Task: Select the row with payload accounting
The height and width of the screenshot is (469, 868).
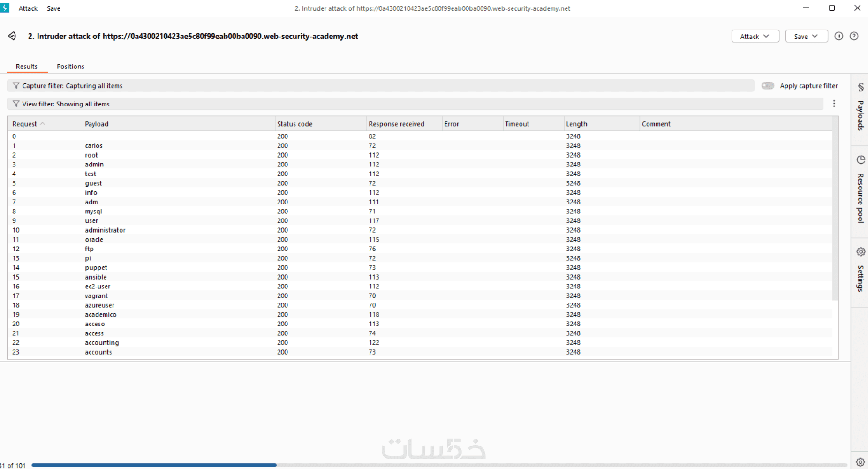Action: (420, 343)
